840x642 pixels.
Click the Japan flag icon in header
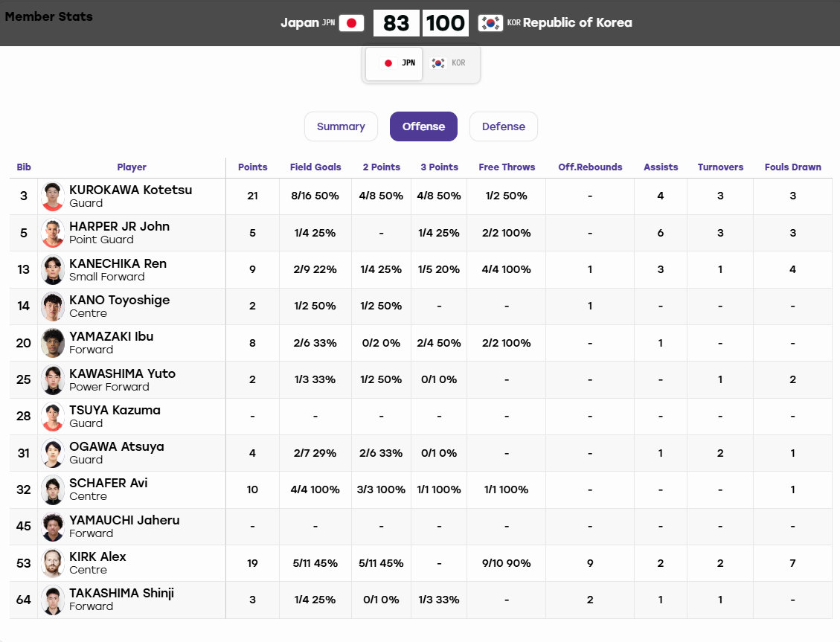[351, 23]
